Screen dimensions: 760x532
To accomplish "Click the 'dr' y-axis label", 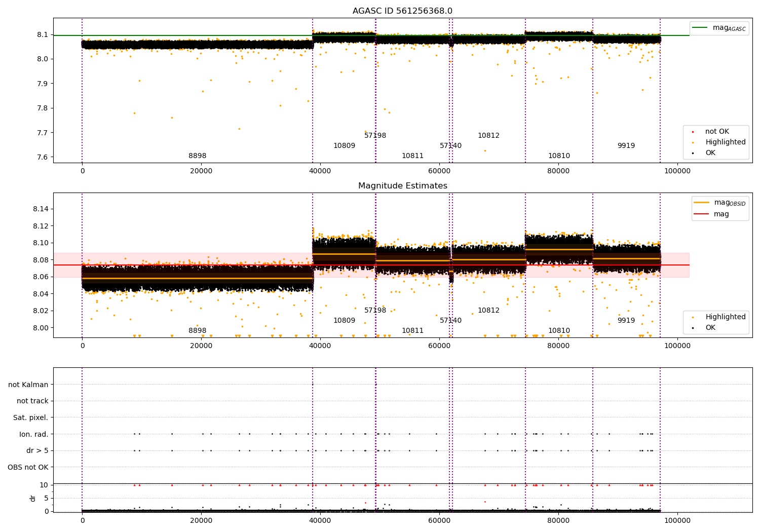I will (33, 498).
